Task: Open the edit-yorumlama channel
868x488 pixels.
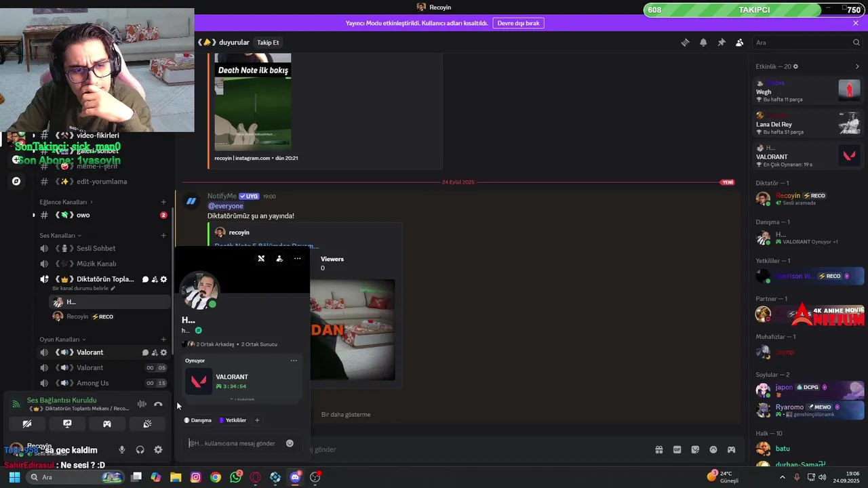Action: pyautogui.click(x=102, y=182)
